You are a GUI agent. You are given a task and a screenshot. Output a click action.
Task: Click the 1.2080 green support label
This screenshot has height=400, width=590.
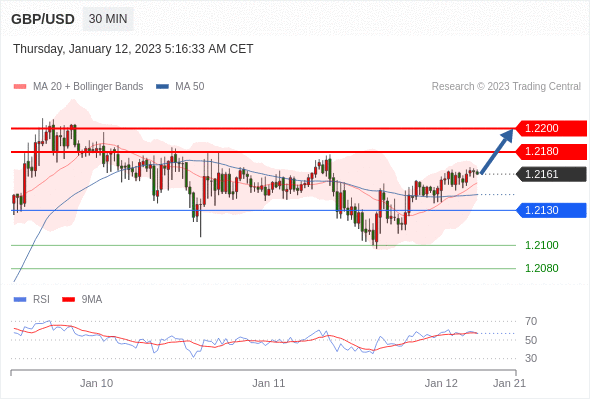point(541,268)
